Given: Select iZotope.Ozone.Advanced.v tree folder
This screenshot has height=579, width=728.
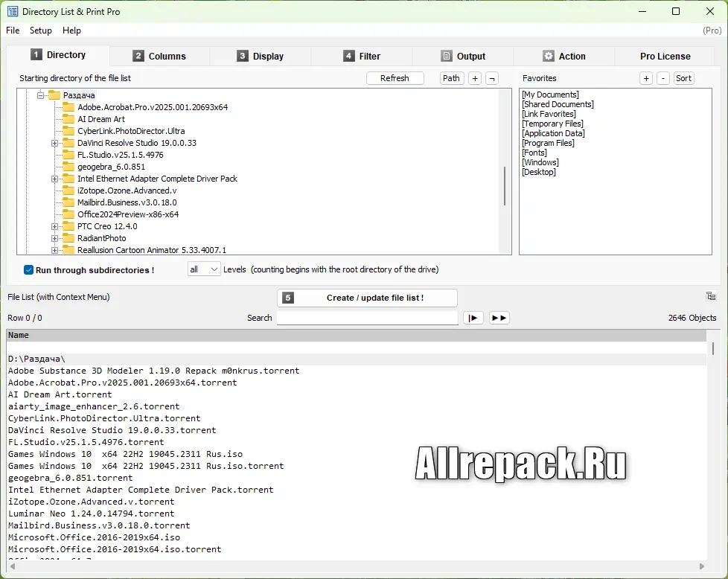Looking at the screenshot, I should tap(127, 191).
